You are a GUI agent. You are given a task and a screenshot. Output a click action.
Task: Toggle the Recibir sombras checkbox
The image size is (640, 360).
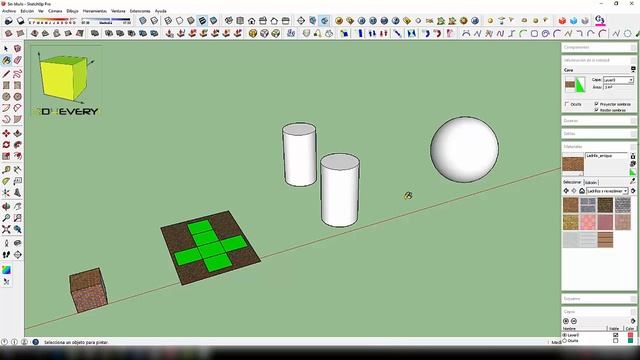[x=597, y=110]
